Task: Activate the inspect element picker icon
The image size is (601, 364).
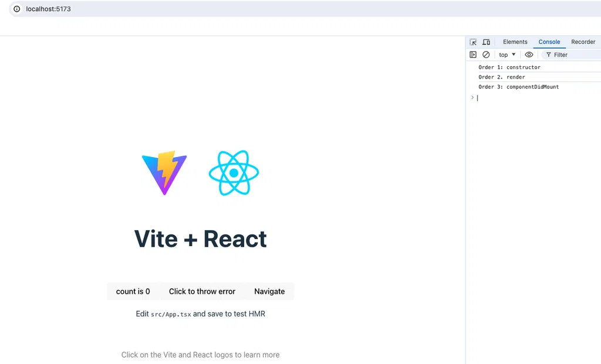Action: [473, 42]
